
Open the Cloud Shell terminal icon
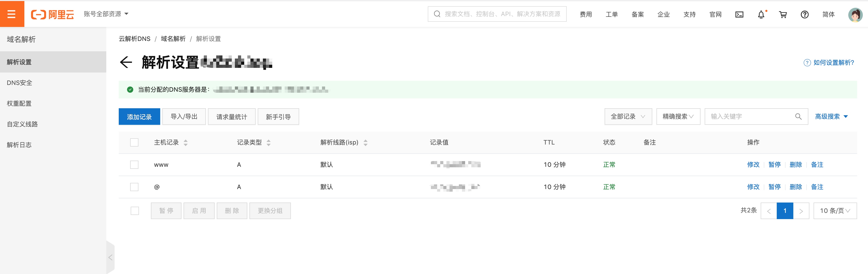click(x=739, y=15)
